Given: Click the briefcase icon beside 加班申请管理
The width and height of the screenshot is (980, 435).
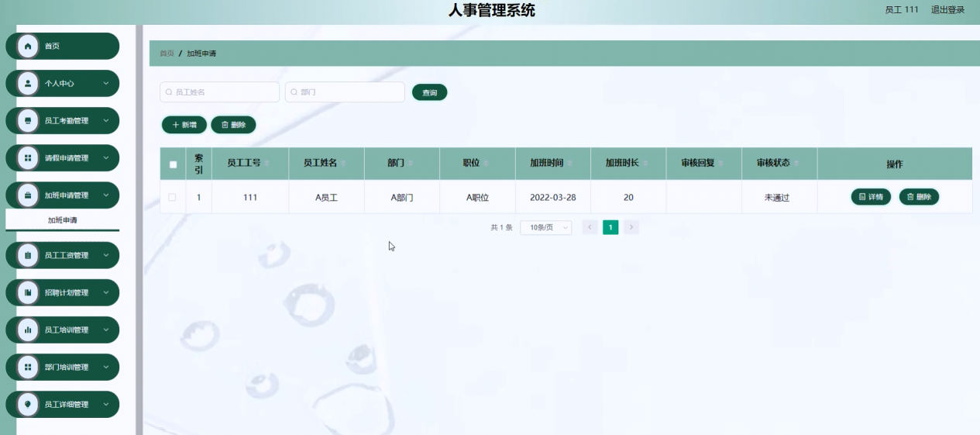Looking at the screenshot, I should click(x=28, y=195).
